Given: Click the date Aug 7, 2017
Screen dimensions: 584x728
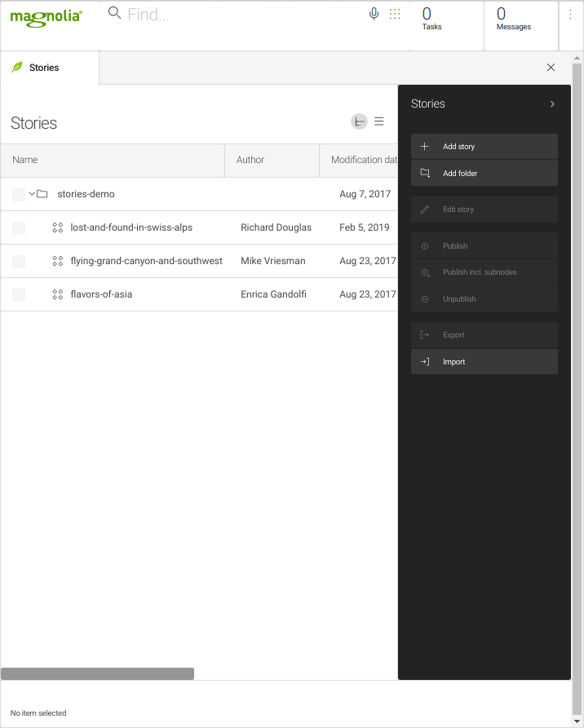Looking at the screenshot, I should tap(365, 194).
